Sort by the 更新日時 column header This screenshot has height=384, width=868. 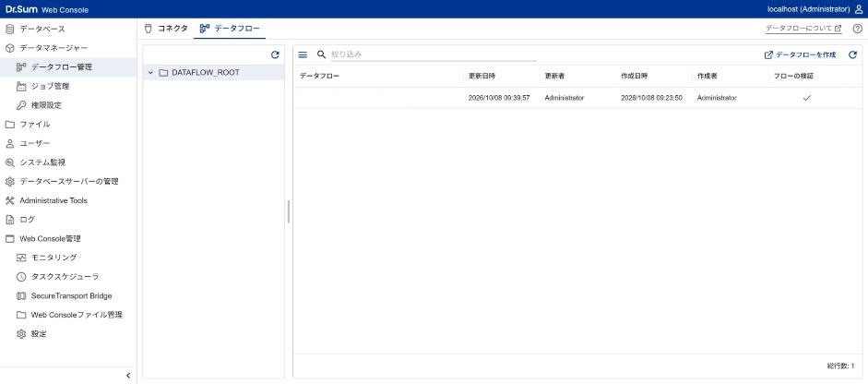tap(482, 76)
